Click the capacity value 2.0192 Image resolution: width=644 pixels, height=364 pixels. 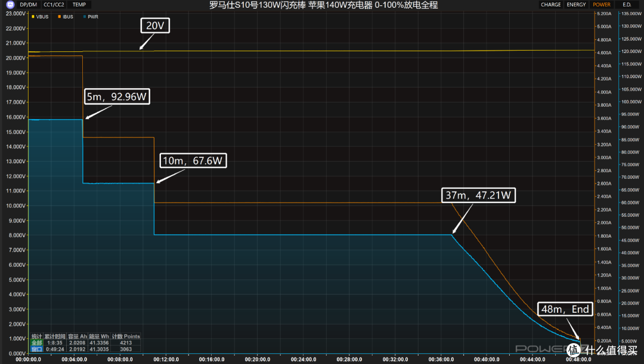[77, 349]
